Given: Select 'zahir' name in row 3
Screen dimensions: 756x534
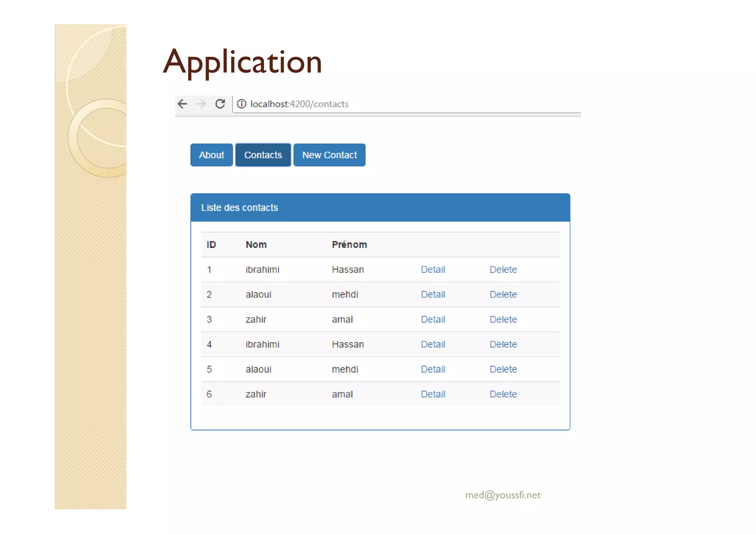Looking at the screenshot, I should pyautogui.click(x=256, y=319).
